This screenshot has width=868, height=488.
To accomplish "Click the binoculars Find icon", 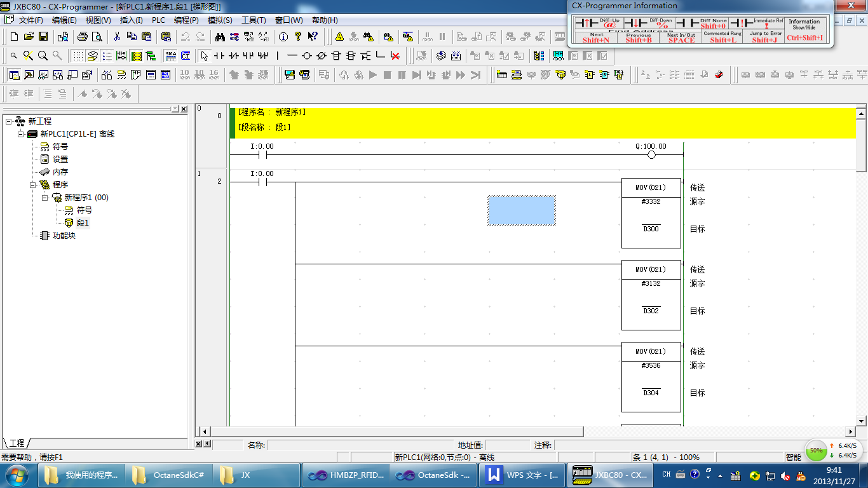I will (x=220, y=37).
